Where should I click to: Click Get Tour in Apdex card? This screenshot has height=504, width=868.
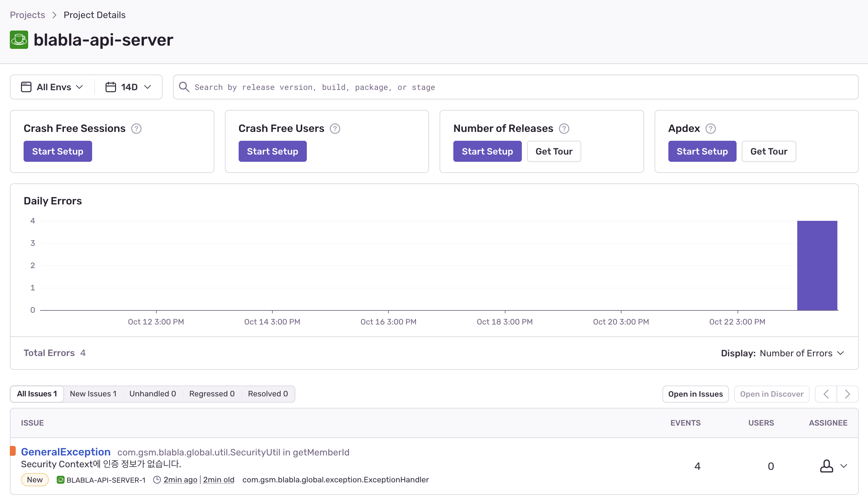click(768, 151)
